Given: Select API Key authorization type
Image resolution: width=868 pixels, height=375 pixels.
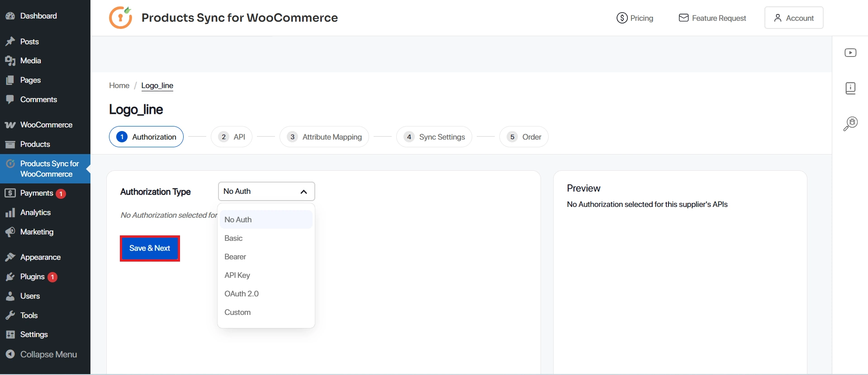Looking at the screenshot, I should click(x=237, y=275).
